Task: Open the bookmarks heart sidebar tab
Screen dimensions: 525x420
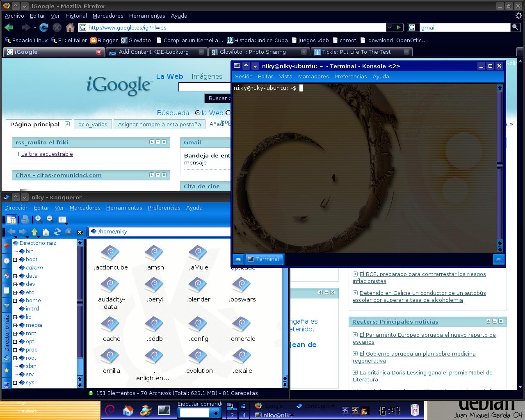Action: click(x=6, y=246)
